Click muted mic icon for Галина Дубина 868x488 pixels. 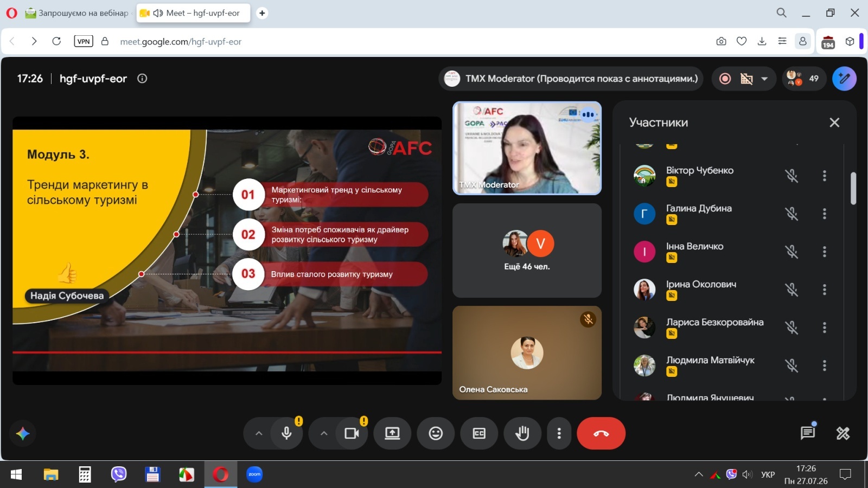[x=792, y=214]
